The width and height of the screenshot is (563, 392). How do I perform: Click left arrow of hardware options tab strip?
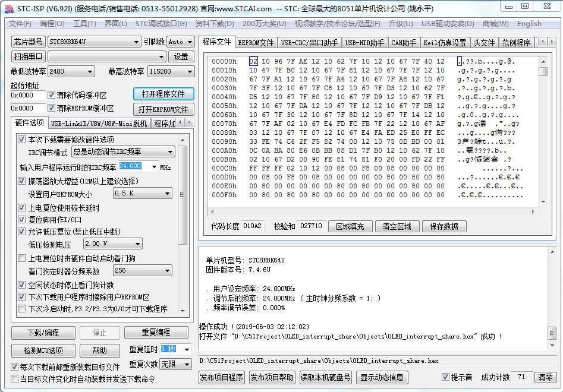[180, 123]
